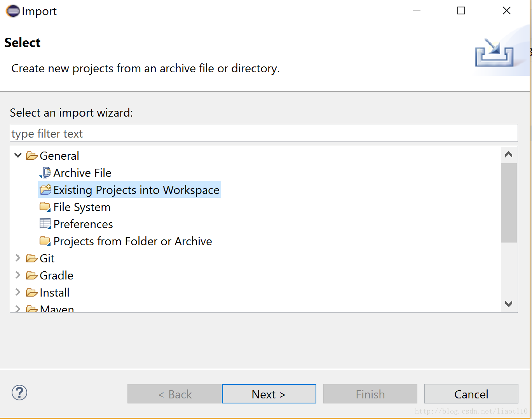Focus the type filter text field
Image resolution: width=532 pixels, height=419 pixels.
coord(263,133)
